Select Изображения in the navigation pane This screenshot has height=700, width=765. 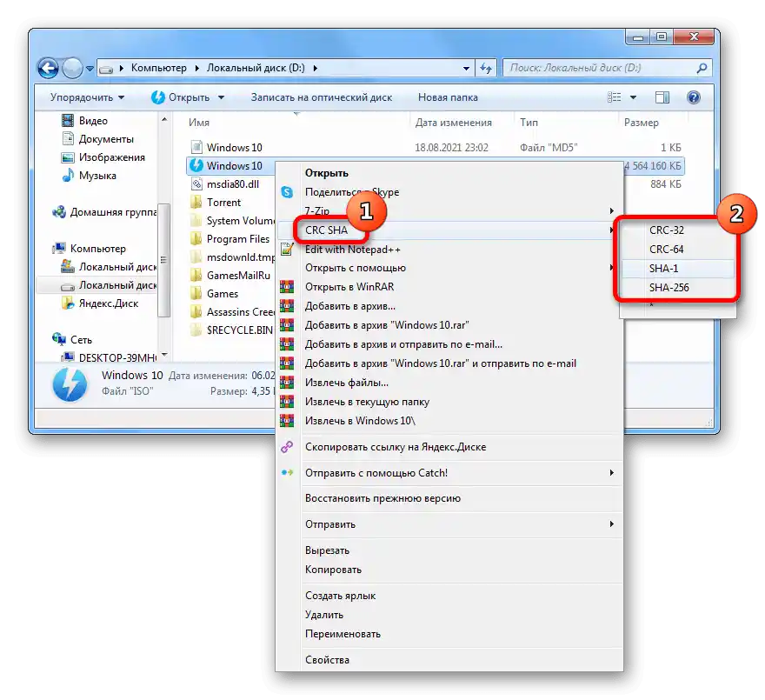click(103, 157)
